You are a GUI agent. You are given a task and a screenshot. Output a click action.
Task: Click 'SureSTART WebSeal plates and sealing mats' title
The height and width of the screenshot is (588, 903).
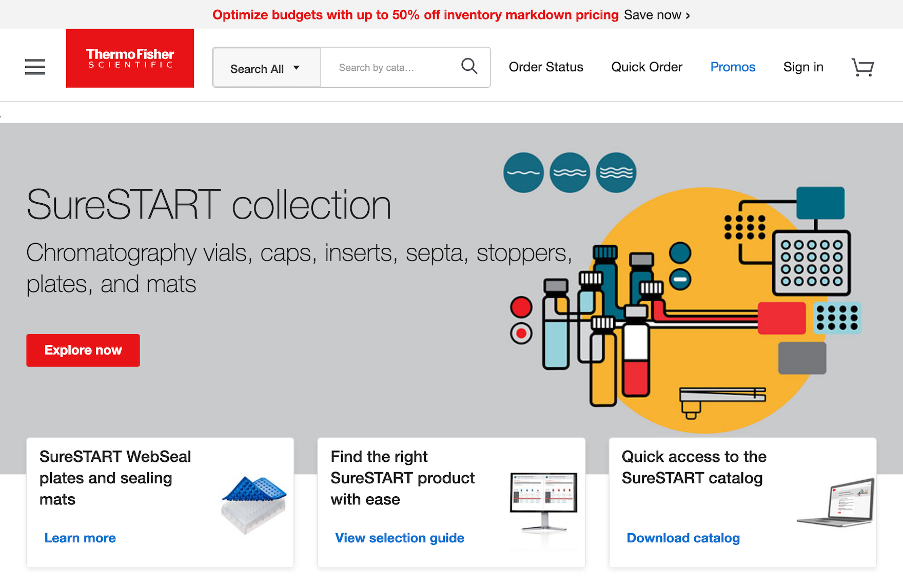click(115, 478)
